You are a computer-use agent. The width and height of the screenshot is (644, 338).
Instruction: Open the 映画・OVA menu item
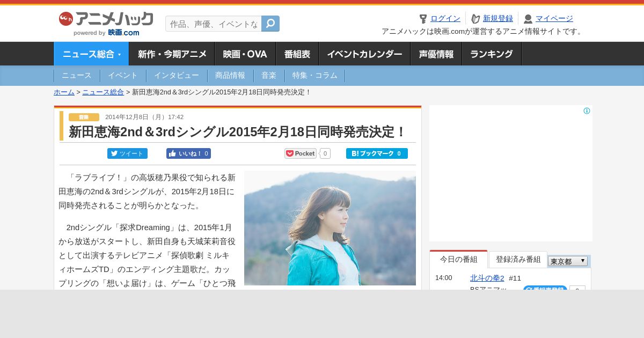[x=245, y=54]
